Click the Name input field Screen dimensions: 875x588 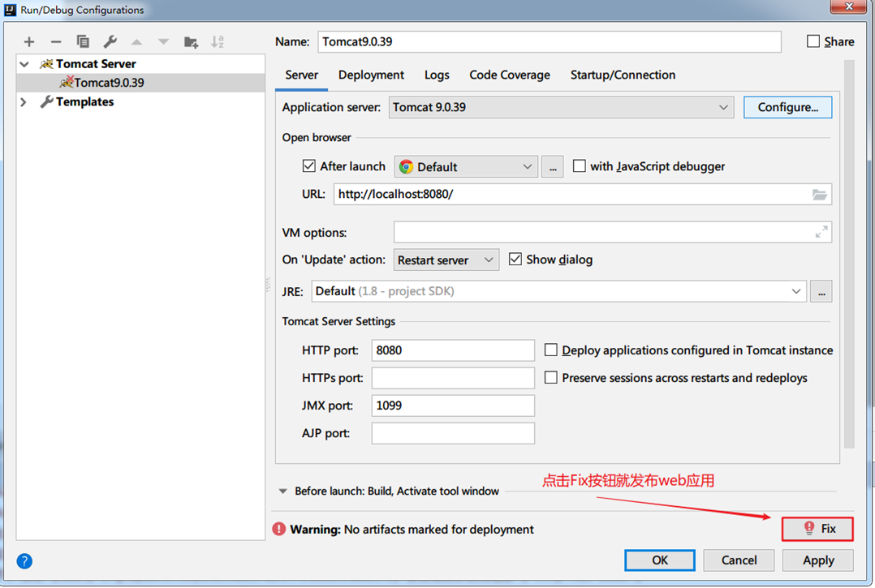click(549, 42)
